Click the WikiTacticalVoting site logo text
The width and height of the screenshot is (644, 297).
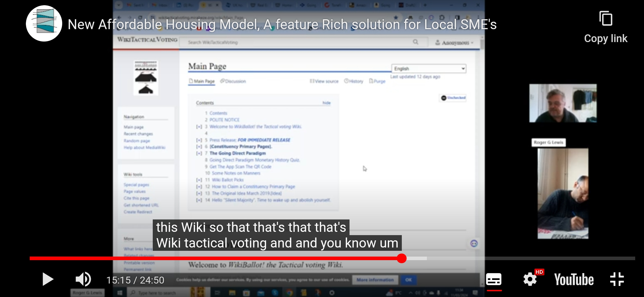(147, 40)
